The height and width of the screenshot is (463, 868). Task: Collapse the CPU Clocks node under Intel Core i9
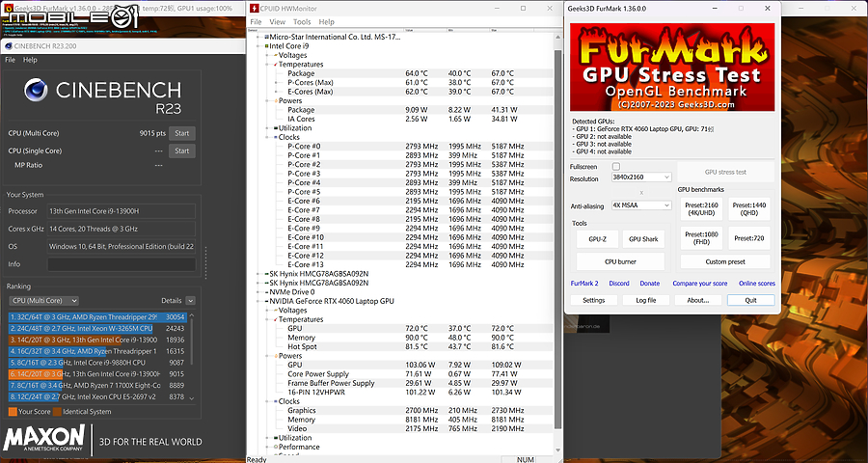268,137
